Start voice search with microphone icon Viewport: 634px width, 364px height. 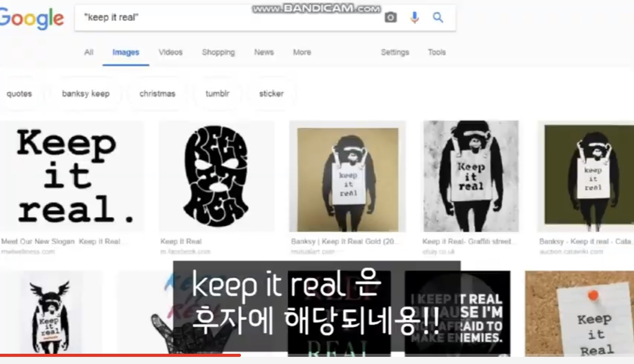[414, 18]
